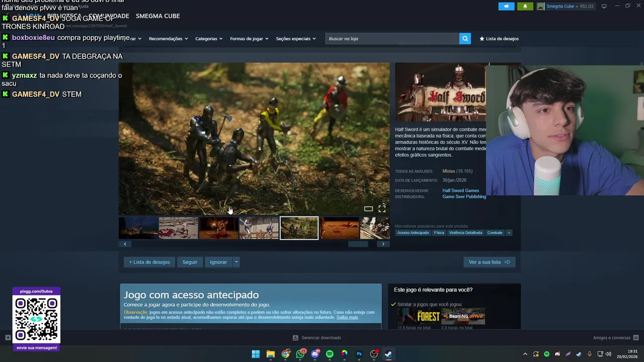644x362 pixels.
Task: Click Spotify icon in system tray
Action: pos(546,354)
